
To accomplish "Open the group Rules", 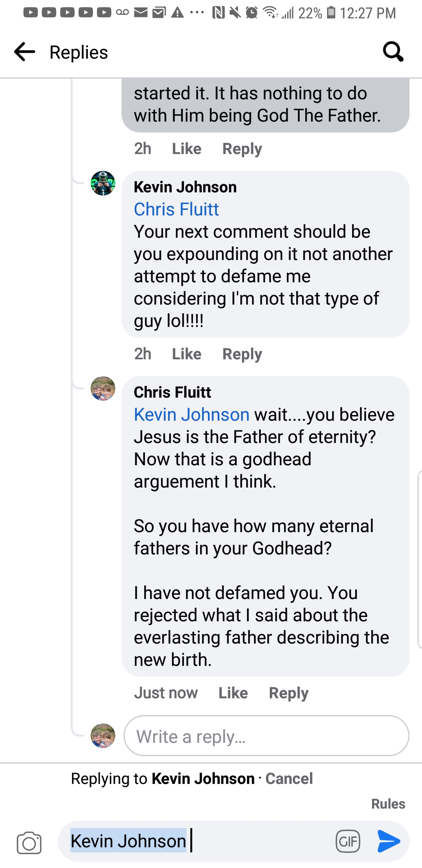I will click(388, 804).
